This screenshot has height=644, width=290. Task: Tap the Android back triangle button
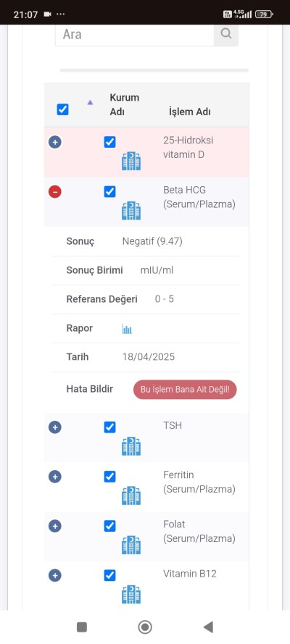[x=208, y=627]
